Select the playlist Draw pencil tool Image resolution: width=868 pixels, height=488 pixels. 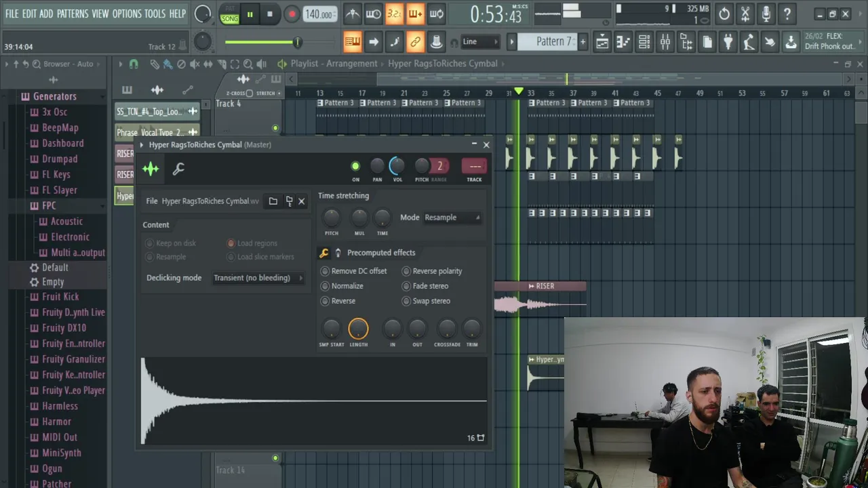pyautogui.click(x=155, y=64)
